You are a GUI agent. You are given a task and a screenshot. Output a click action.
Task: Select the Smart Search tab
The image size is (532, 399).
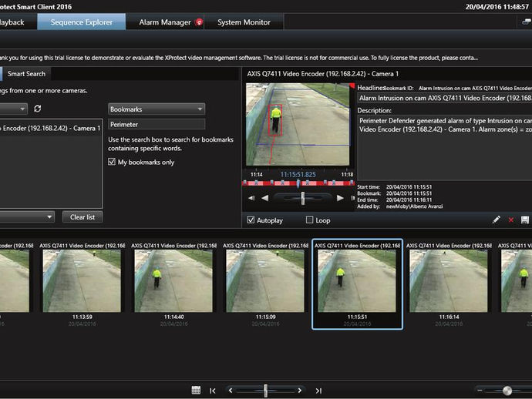[x=26, y=74]
